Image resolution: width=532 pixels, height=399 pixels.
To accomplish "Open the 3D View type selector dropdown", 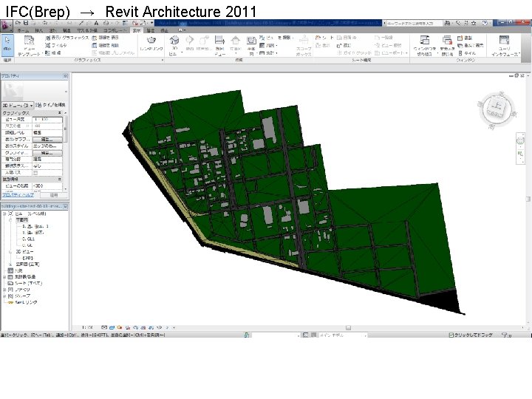I will click(x=18, y=105).
